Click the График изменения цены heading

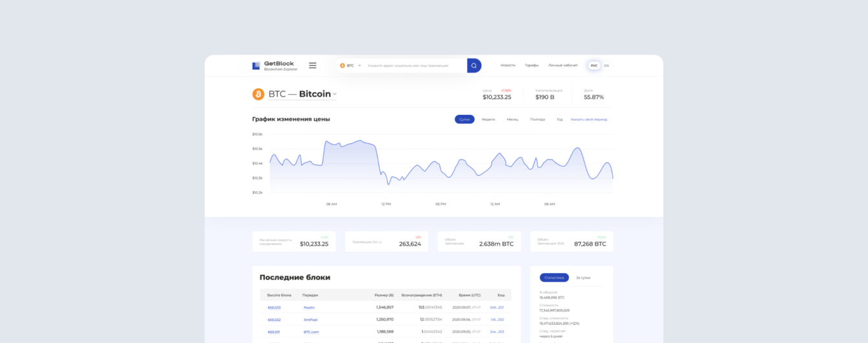click(291, 119)
